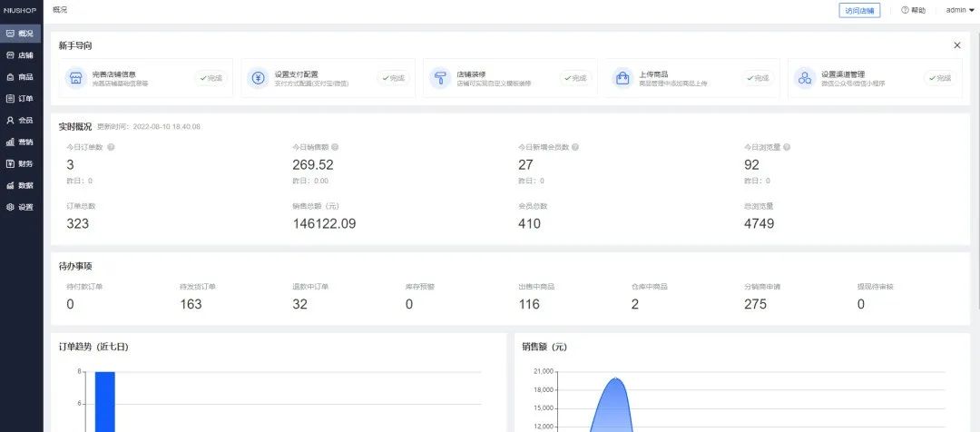
Task: Open the 设置 settings gear in sidebar
Action: coord(10,207)
